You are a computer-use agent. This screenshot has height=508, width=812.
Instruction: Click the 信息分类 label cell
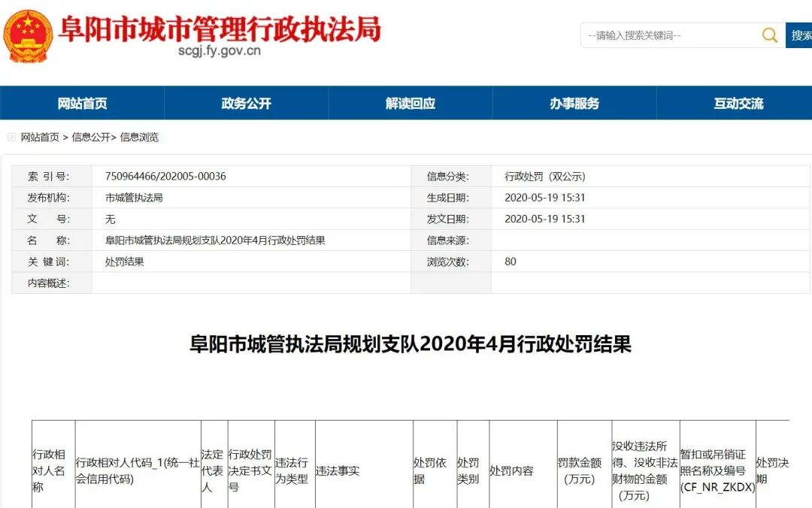click(451, 177)
